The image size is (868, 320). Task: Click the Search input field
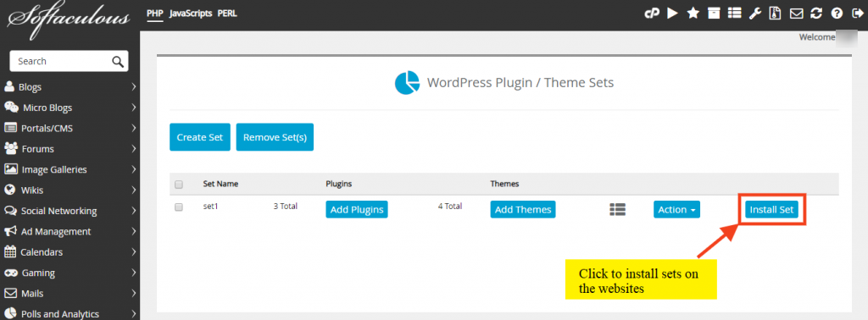click(x=70, y=61)
